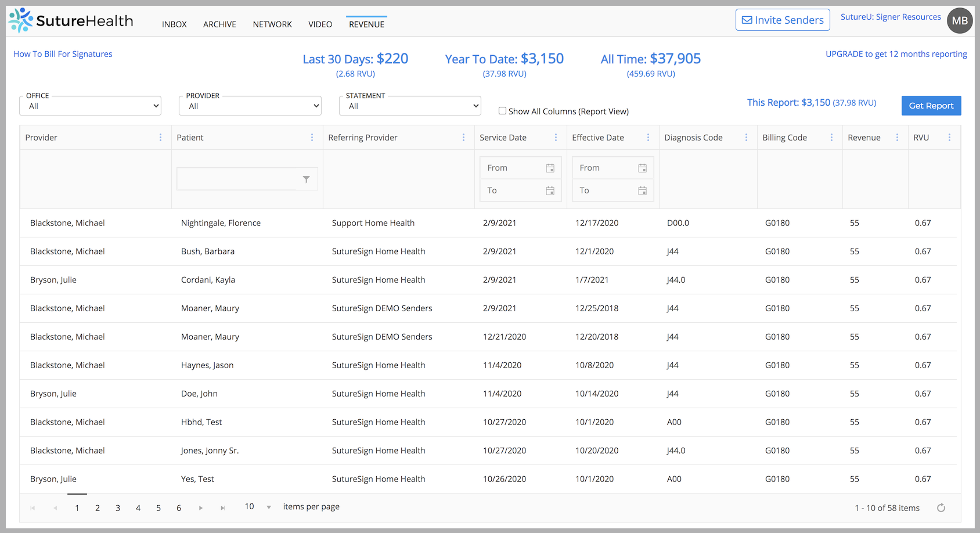
Task: Open the Billing Code column menu
Action: [832, 137]
